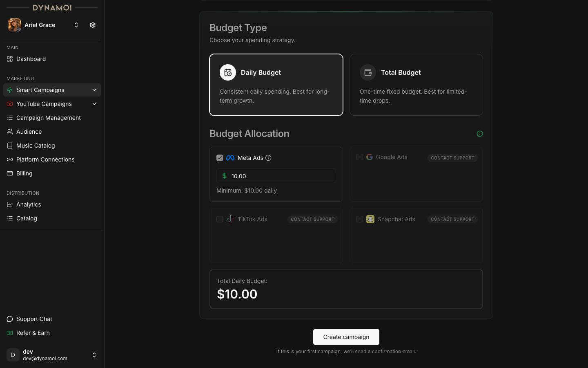588x368 pixels.
Task: Click the Billing card icon in sidebar
Action: coord(10,173)
